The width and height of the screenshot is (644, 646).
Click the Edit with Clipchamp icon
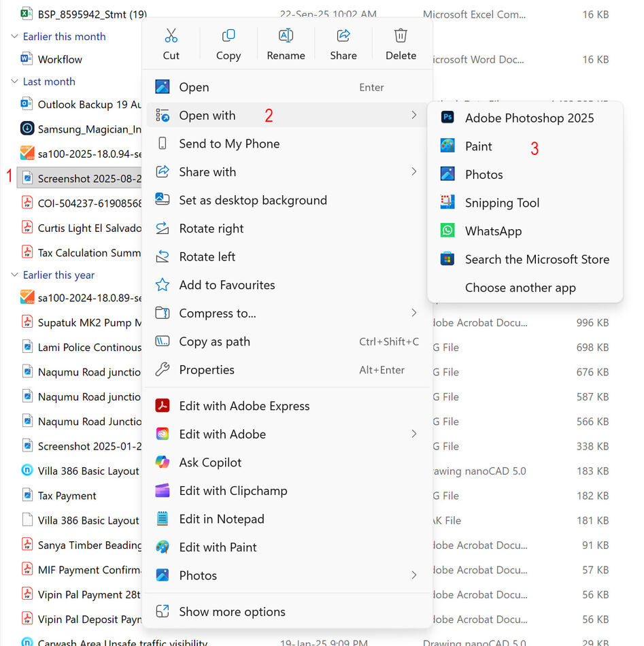[x=163, y=491]
